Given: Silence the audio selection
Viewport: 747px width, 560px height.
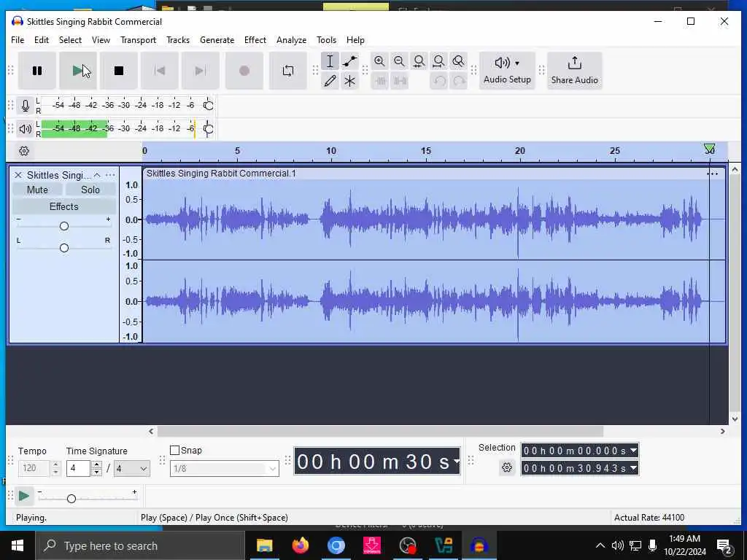Looking at the screenshot, I should (400, 81).
